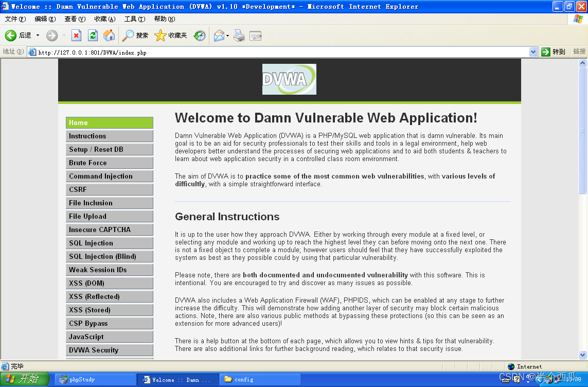
Task: Open the Search magnifier toolbar button
Action: click(x=135, y=36)
